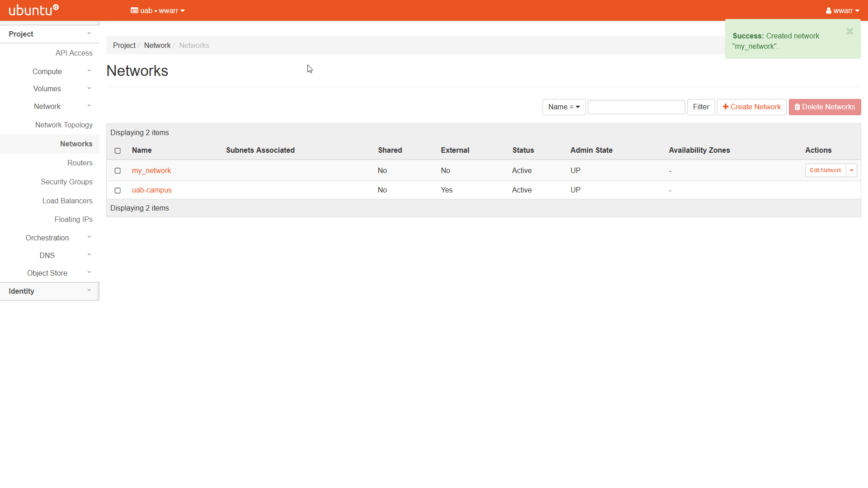The width and height of the screenshot is (868, 488).
Task: Click Network breadcrumb link
Action: point(157,45)
